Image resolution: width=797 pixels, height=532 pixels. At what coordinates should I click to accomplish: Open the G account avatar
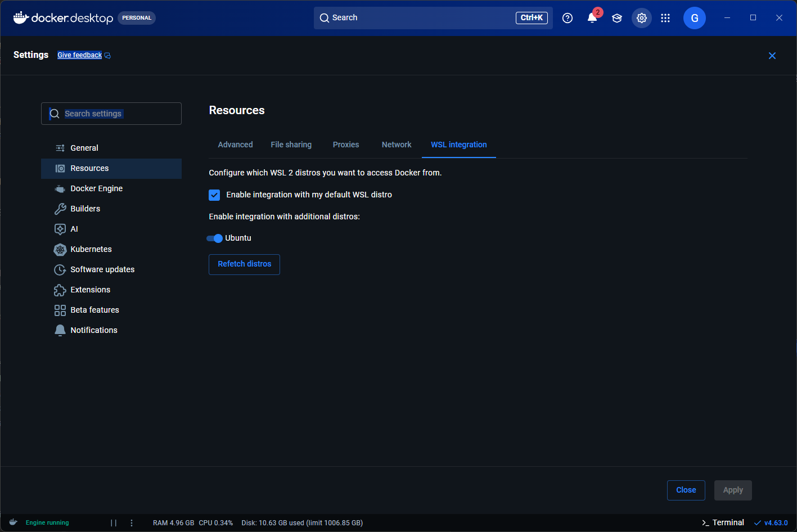695,18
